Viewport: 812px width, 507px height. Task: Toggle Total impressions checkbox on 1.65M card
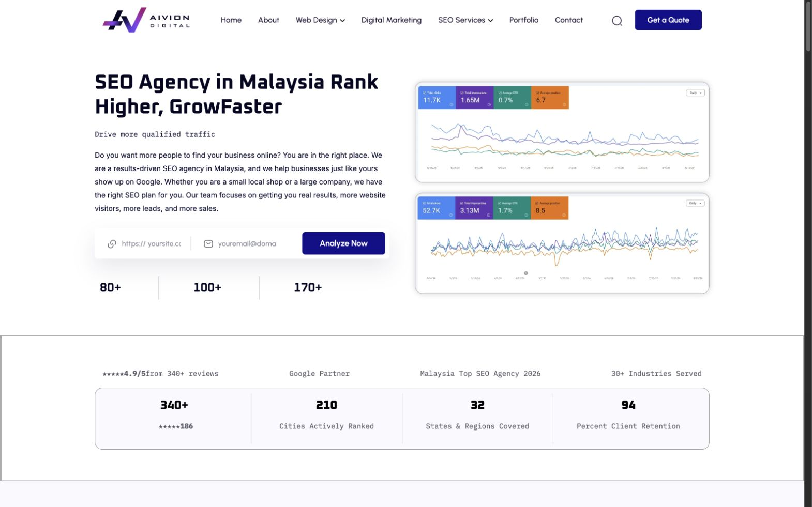[462, 93]
